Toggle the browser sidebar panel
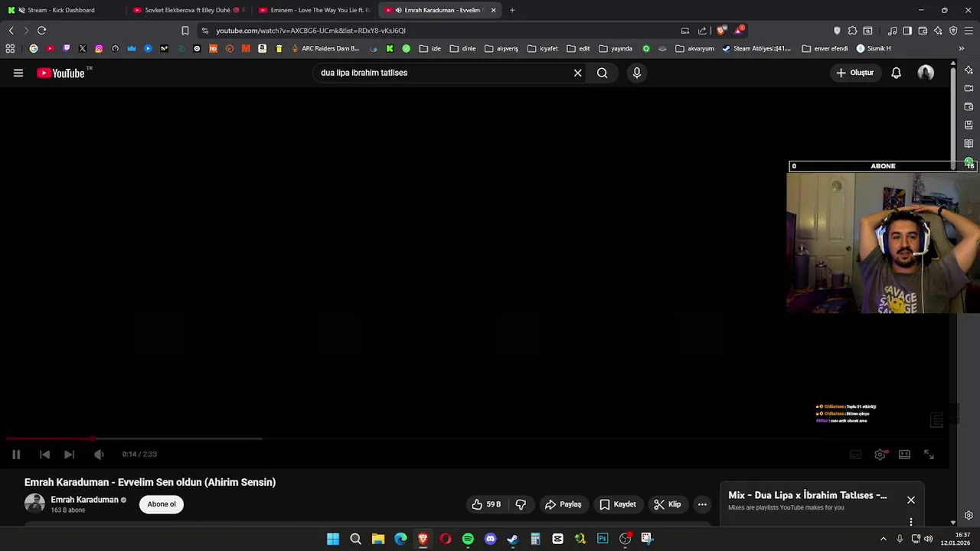The height and width of the screenshot is (551, 980). point(907,31)
